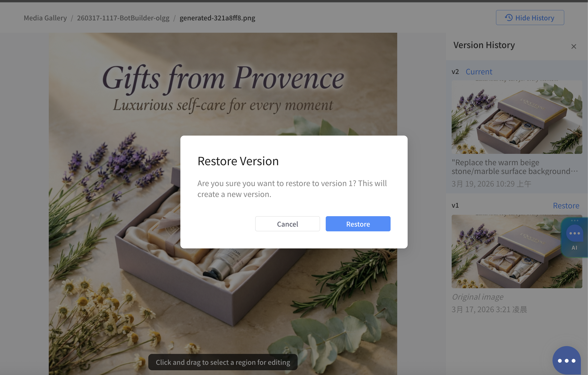Screen dimensions: 588x375
Task: Close the Version History panel
Action: point(574,46)
